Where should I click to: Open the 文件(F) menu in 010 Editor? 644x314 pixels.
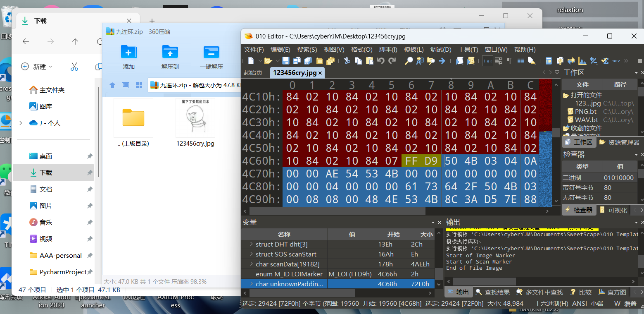tap(254, 50)
